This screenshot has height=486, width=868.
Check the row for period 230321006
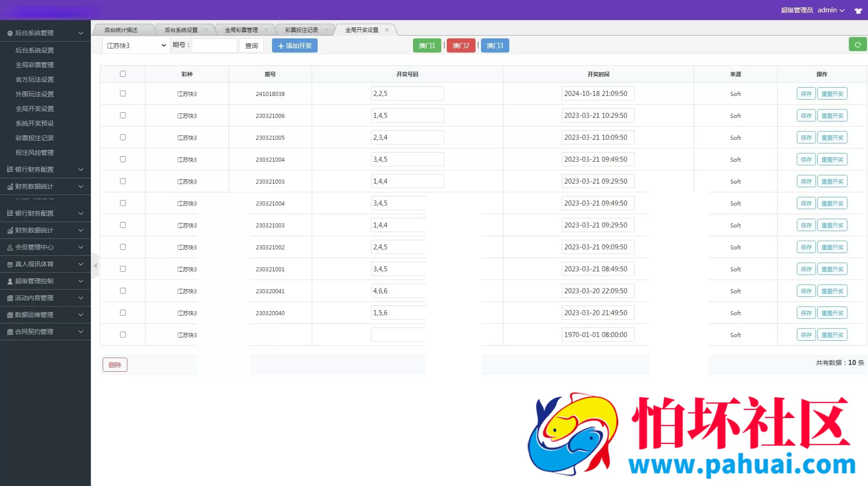pyautogui.click(x=123, y=116)
